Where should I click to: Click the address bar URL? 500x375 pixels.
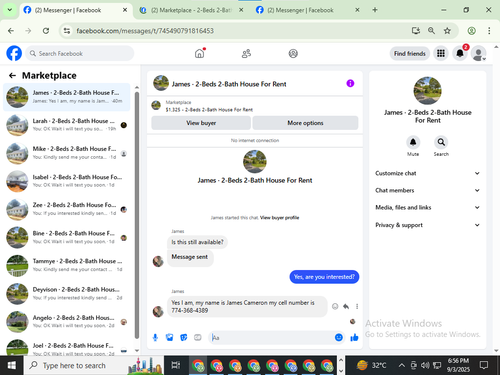(x=145, y=31)
